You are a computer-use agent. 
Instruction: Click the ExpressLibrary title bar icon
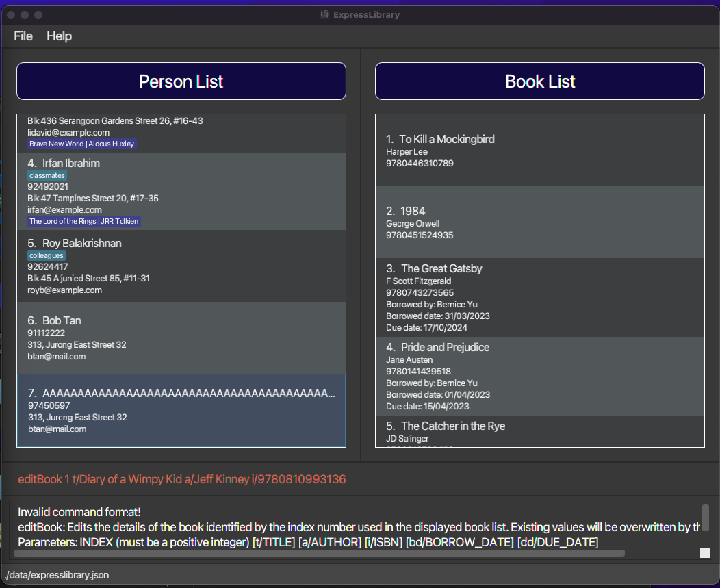pyautogui.click(x=325, y=14)
